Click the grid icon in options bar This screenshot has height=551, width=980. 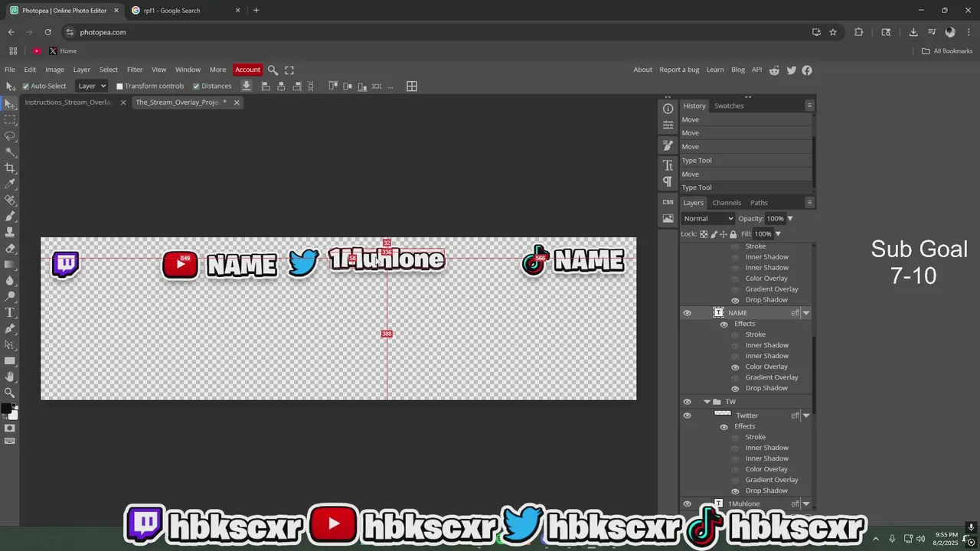(412, 86)
